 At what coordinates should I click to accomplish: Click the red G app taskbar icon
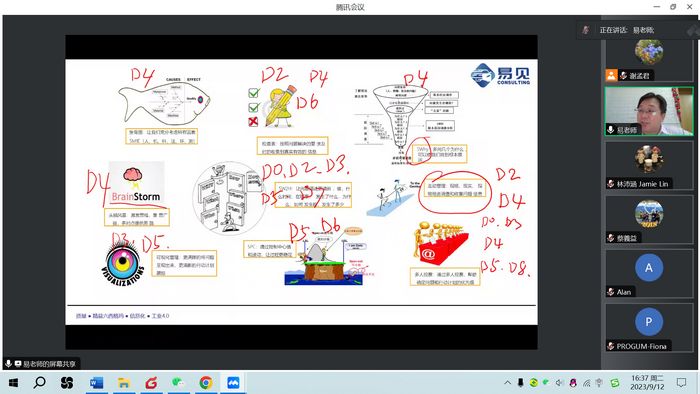[151, 382]
